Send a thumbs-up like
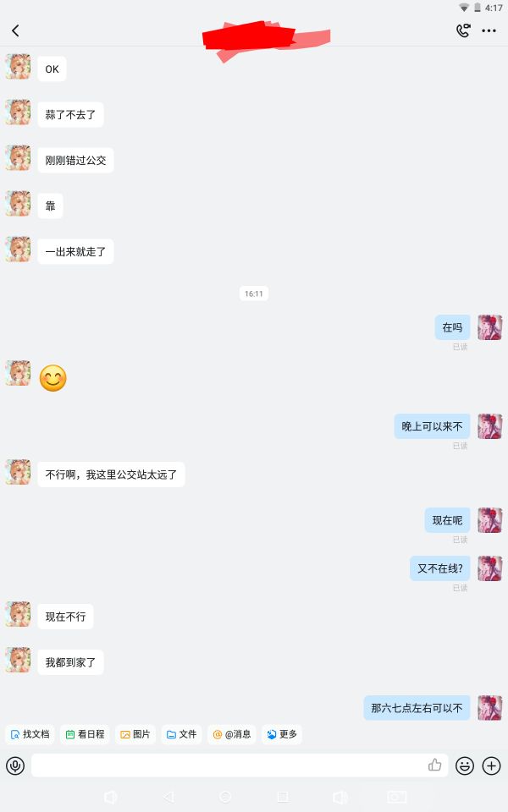Viewport: 508px width, 812px height. 434,765
